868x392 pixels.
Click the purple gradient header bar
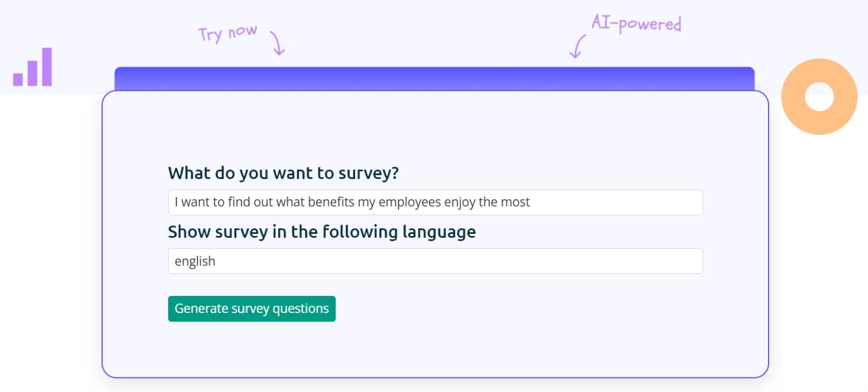434,76
